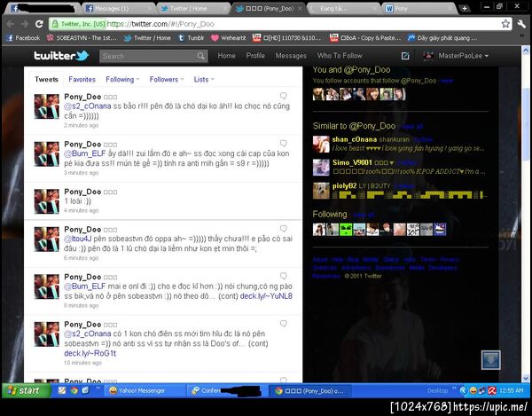532x416 pixels.
Task: Click reply bubble on @ltou4J tweet
Action: (x=284, y=228)
